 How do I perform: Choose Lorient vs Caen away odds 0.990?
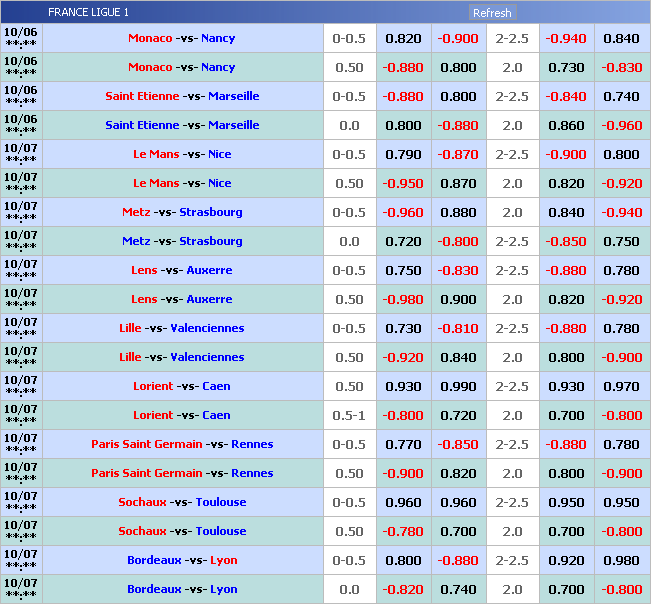pos(458,386)
